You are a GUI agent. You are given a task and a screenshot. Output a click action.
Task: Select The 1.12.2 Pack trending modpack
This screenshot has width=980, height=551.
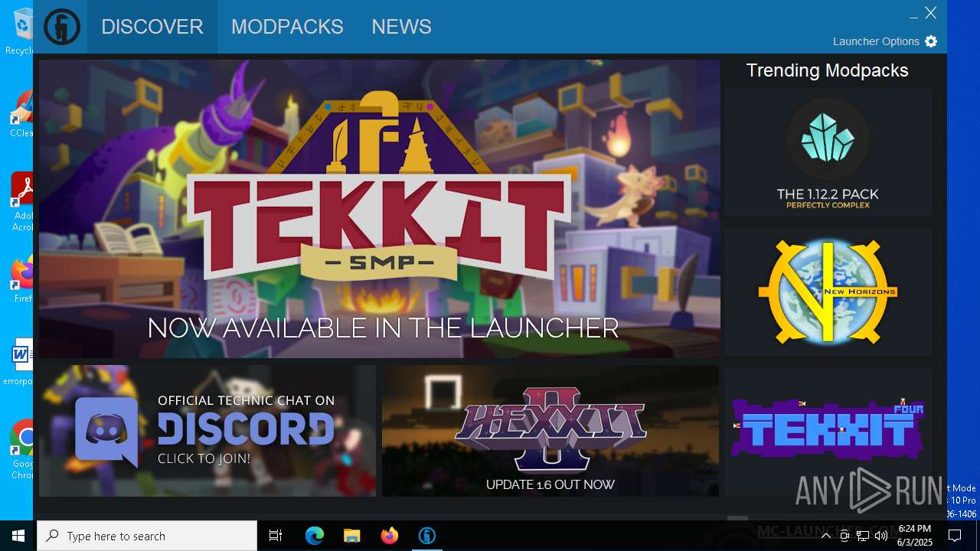[x=828, y=152]
